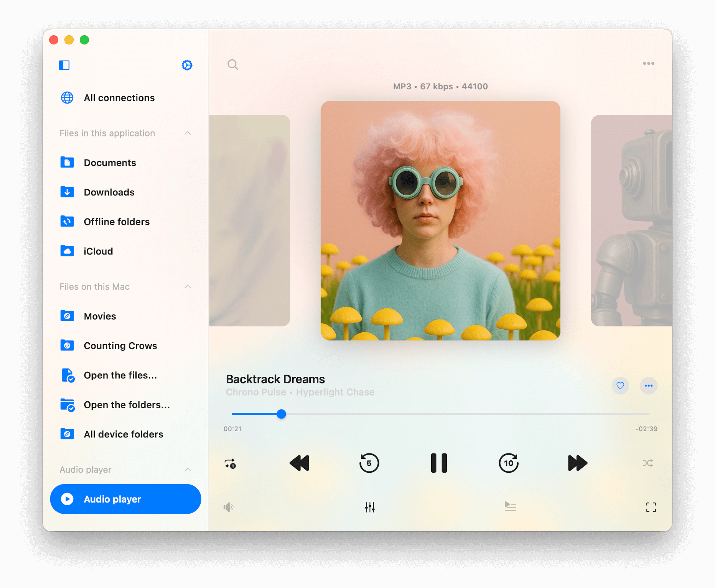
Task: Collapse the Audio player section
Action: pyautogui.click(x=188, y=470)
